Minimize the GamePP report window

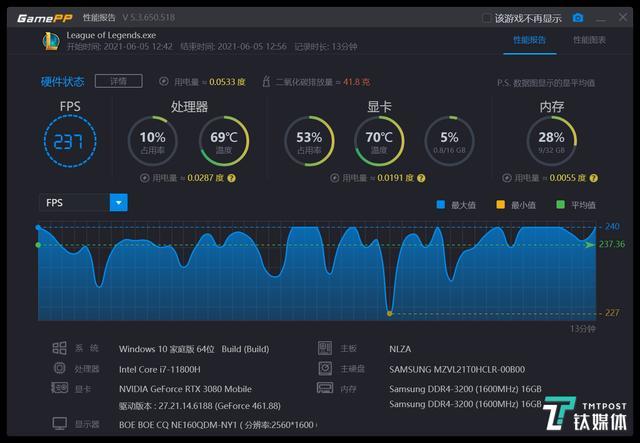(600, 18)
